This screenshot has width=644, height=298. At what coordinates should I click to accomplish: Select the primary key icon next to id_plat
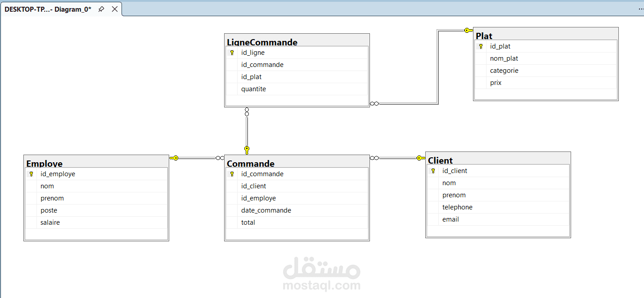tap(481, 46)
